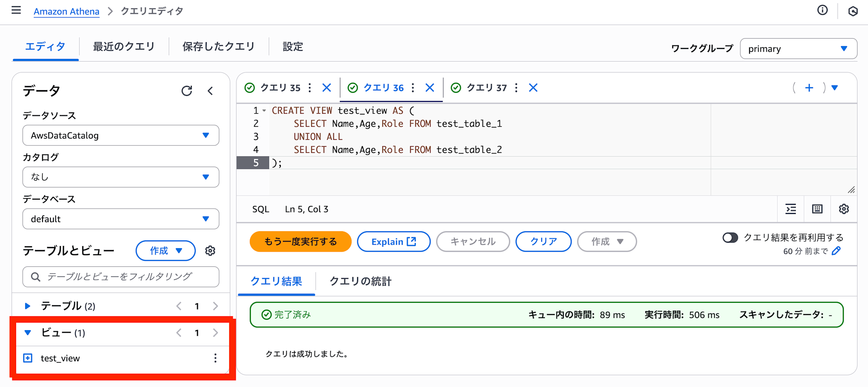868x387 pixels.
Task: Open actions menu for test_view
Action: (x=215, y=358)
